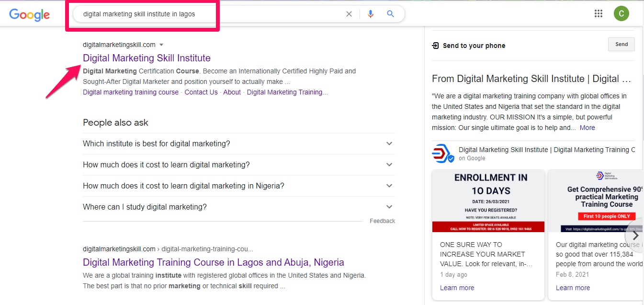The image size is (644, 305).
Task: Expand "Where can I study digital marketing?"
Action: [389, 207]
